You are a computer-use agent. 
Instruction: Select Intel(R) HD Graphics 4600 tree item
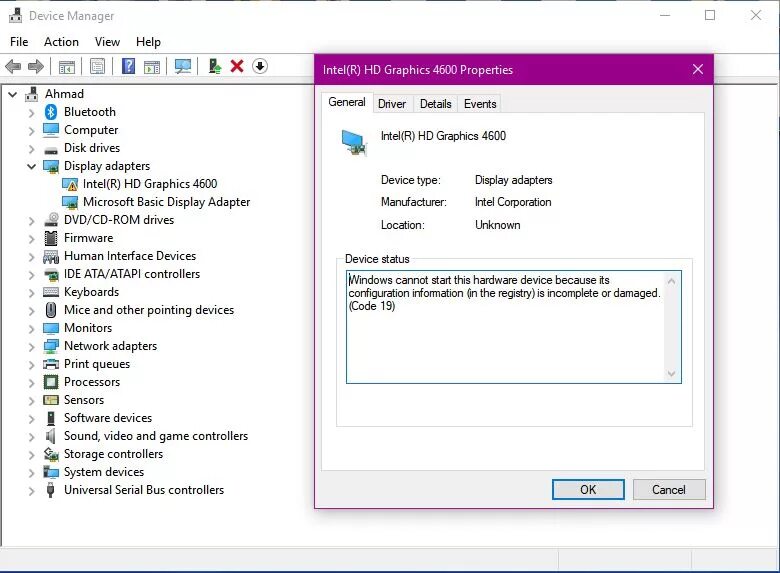(x=150, y=184)
